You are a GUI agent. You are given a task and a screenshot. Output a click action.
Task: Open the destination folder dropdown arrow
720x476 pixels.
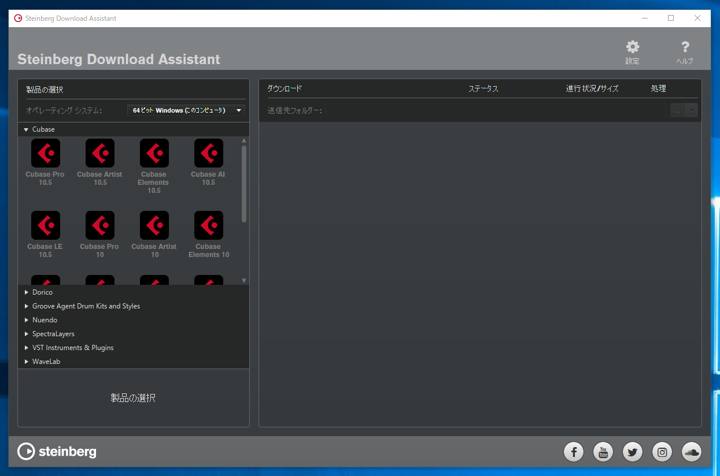[692, 110]
